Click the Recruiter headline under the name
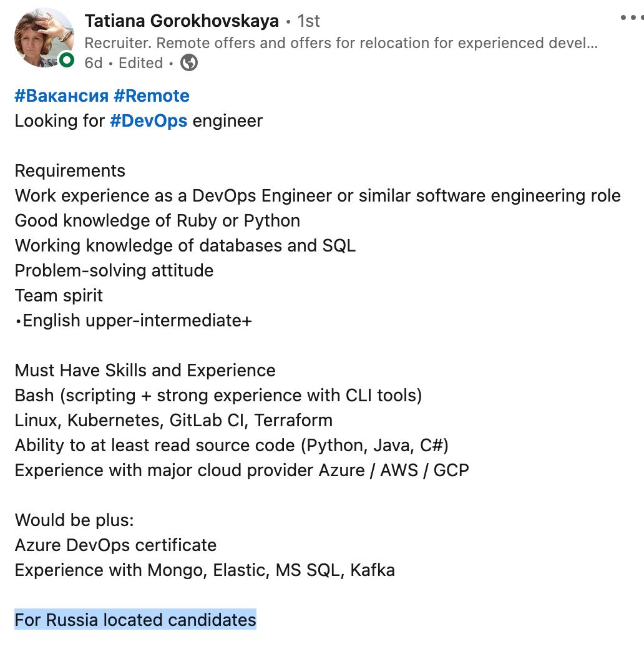644x659 pixels. pyautogui.click(x=341, y=43)
